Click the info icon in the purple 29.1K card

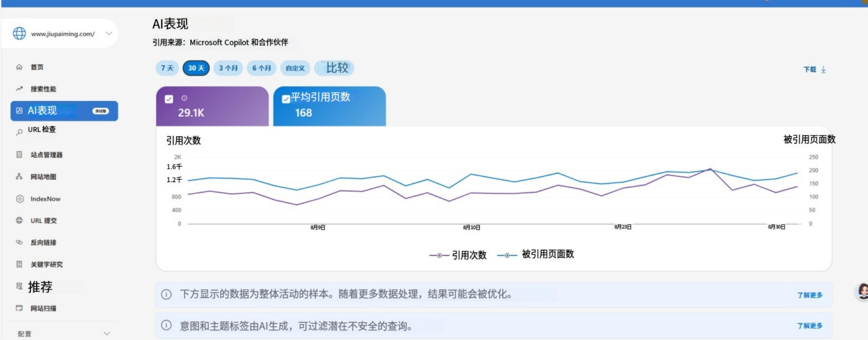(184, 98)
